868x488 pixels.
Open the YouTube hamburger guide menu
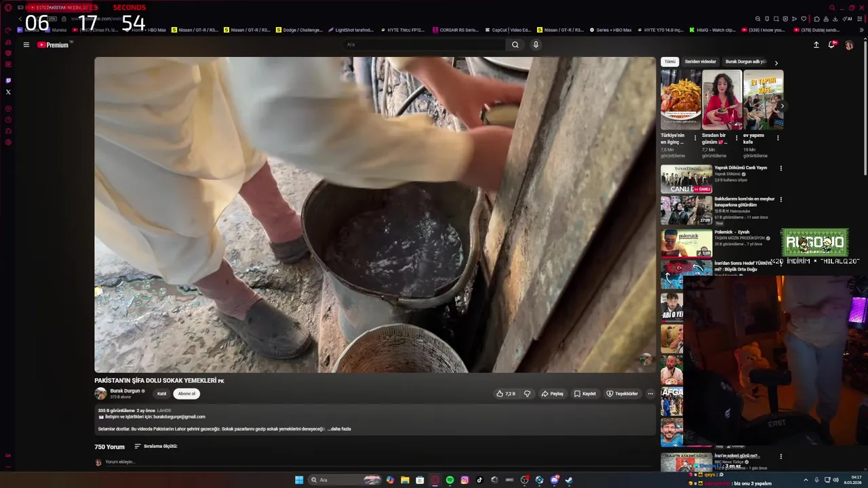pos(26,45)
